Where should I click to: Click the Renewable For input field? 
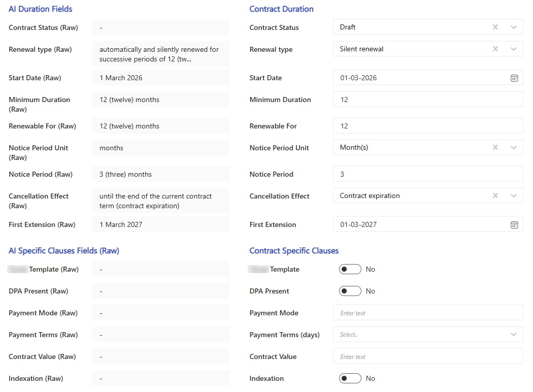pos(428,126)
